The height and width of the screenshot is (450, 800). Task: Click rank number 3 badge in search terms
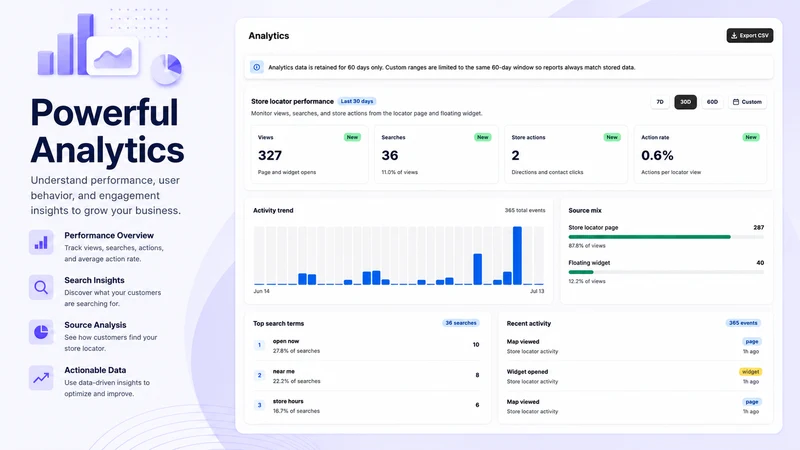[259, 405]
